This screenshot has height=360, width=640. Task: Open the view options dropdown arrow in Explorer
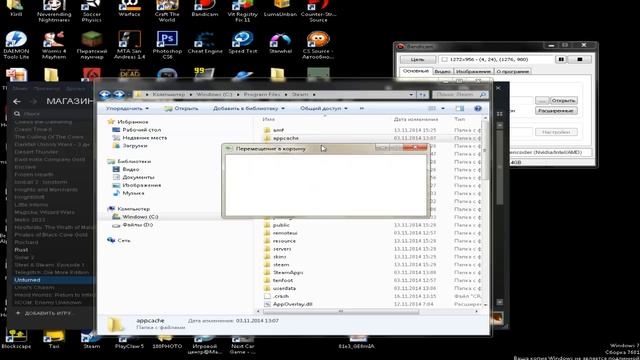pyautogui.click(x=443, y=109)
